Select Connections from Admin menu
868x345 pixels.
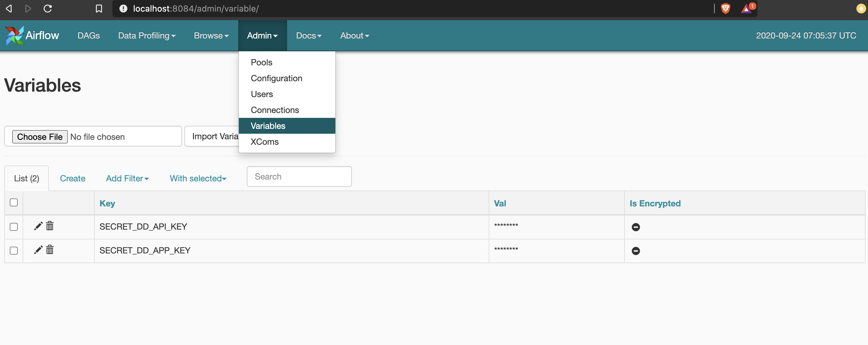point(275,110)
